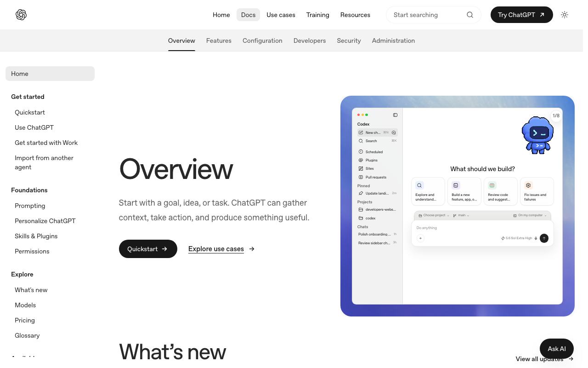Select Home in the top navigation bar
This screenshot has width=588, height=368.
click(221, 15)
